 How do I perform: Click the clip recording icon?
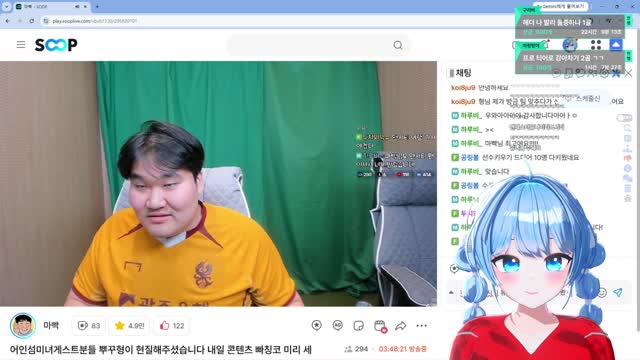[380, 326]
